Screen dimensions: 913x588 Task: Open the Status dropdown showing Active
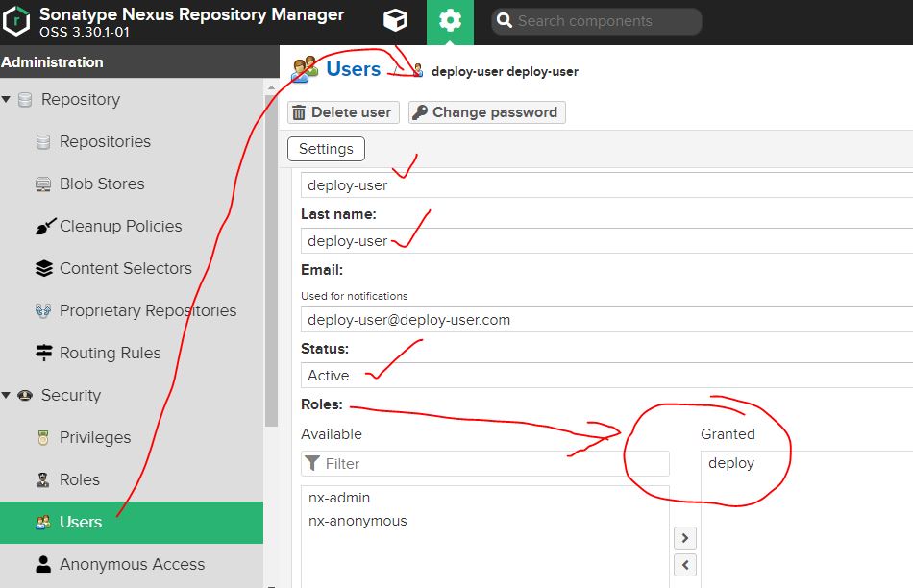tap(606, 376)
